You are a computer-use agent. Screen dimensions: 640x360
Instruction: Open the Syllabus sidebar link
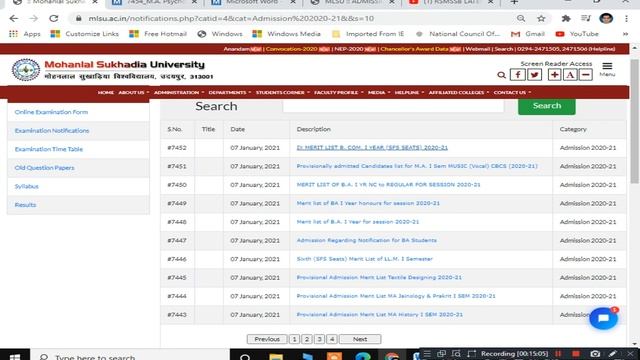27,187
